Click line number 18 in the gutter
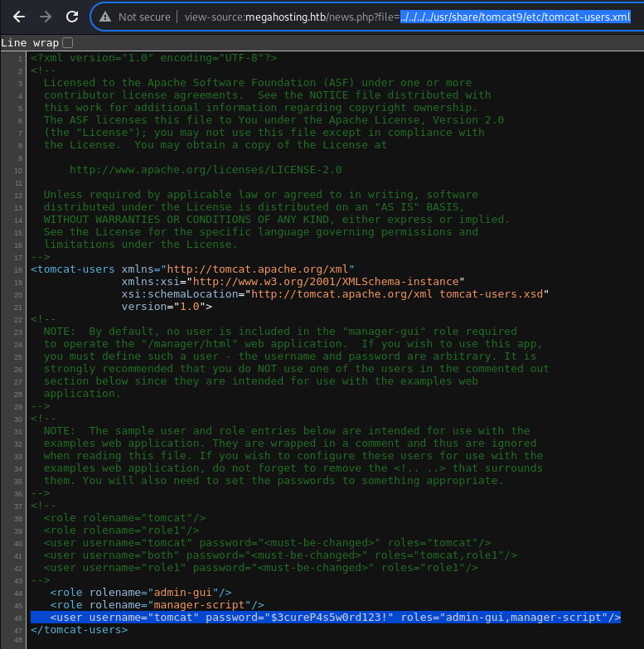Viewport: 644px width, 649px height. click(x=18, y=270)
